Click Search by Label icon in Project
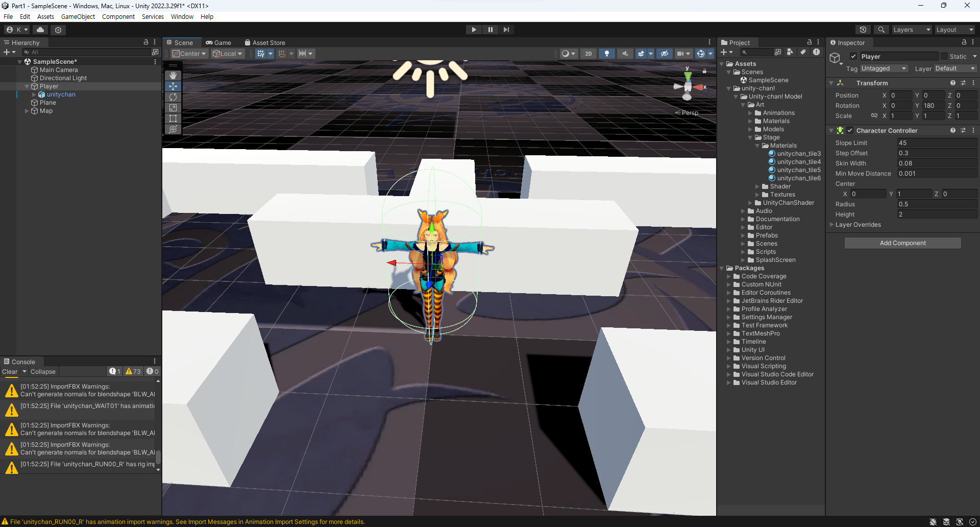The width and height of the screenshot is (980, 527). [803, 52]
